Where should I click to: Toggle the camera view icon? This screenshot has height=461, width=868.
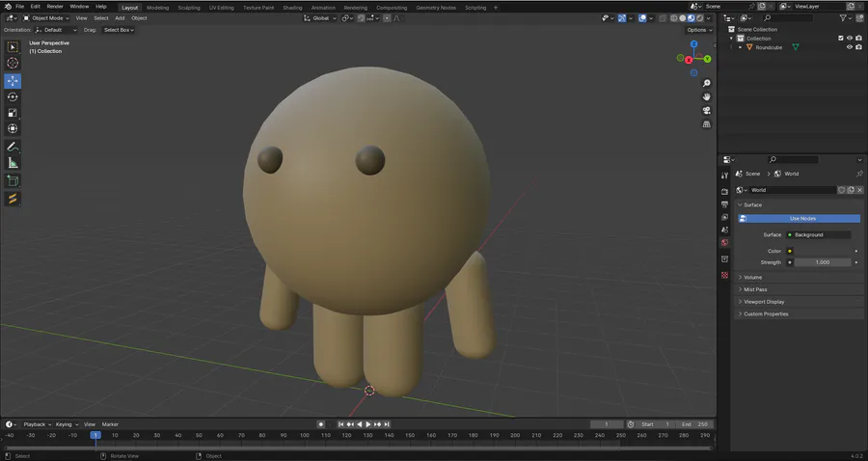706,111
